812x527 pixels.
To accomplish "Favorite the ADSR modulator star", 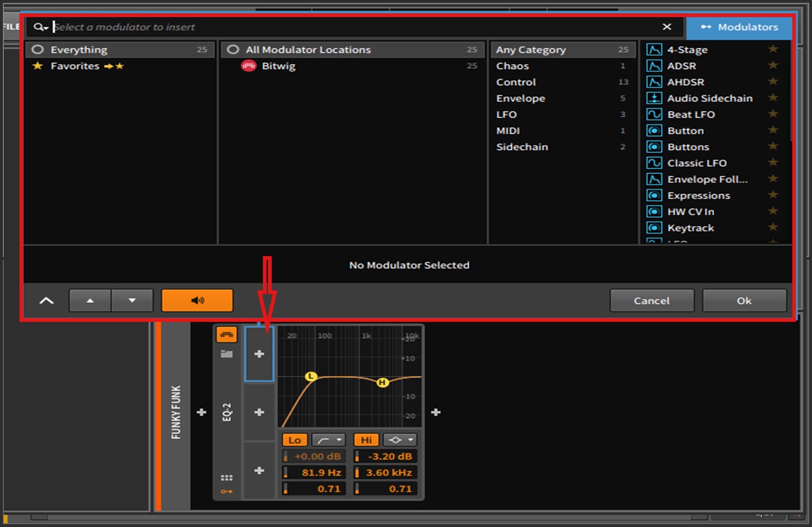I will [773, 66].
